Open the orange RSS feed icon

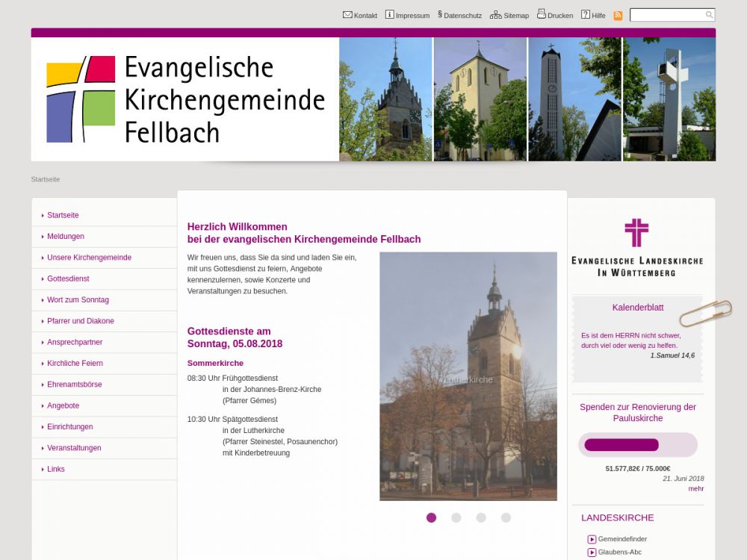(x=618, y=16)
